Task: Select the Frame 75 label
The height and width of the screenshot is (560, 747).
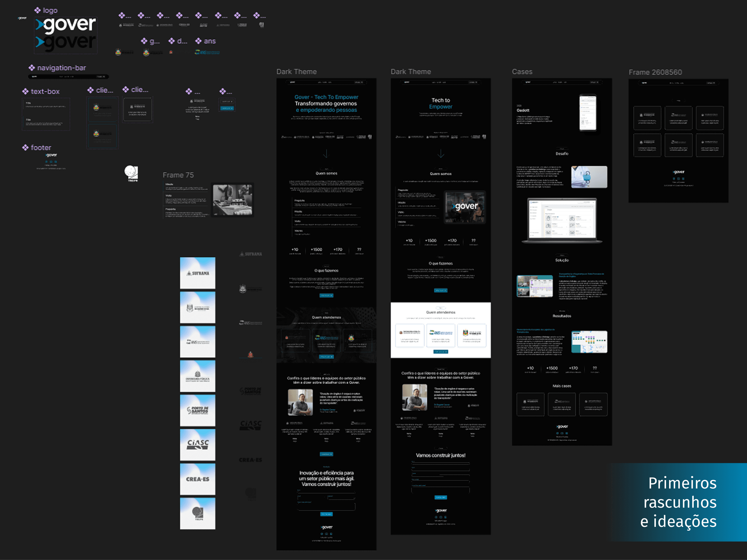Action: coord(178,175)
